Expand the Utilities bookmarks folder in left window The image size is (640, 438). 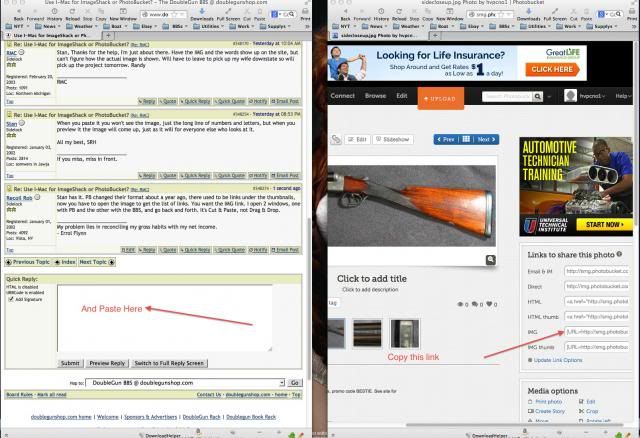pyautogui.click(x=208, y=26)
